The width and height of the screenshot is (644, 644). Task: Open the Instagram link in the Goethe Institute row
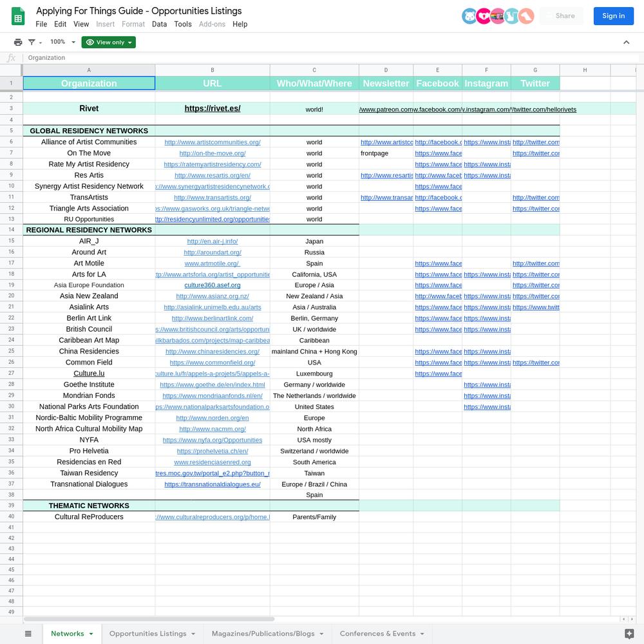pos(487,385)
